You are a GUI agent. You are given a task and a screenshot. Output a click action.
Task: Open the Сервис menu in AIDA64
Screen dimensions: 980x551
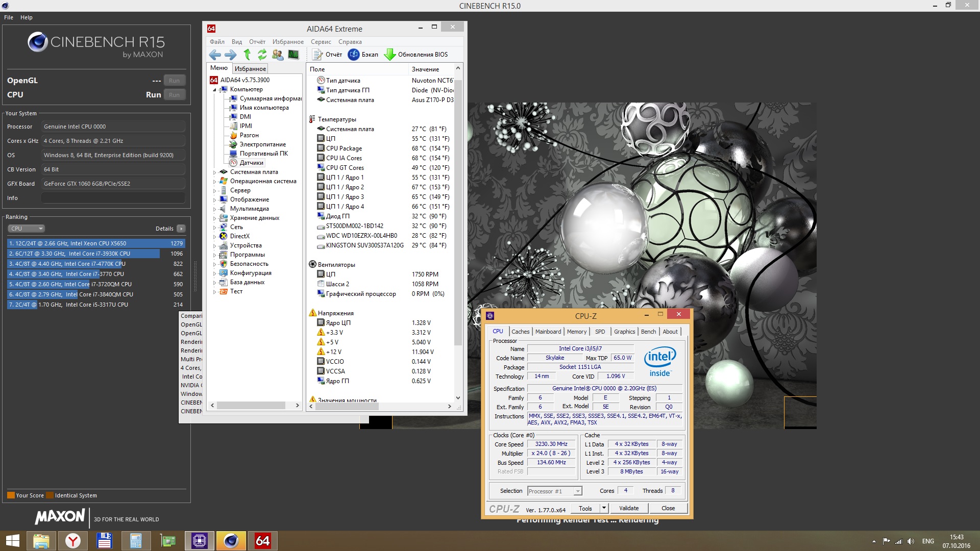pyautogui.click(x=321, y=42)
